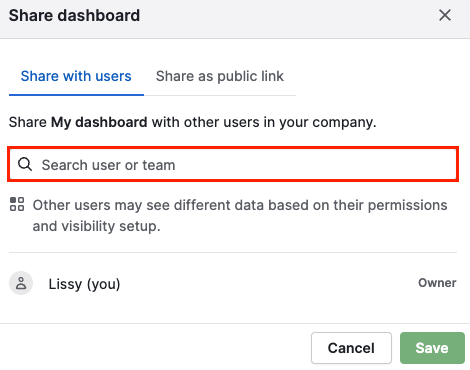470x370 pixels.
Task: Click the magnifying glass search icon
Action: (x=25, y=164)
